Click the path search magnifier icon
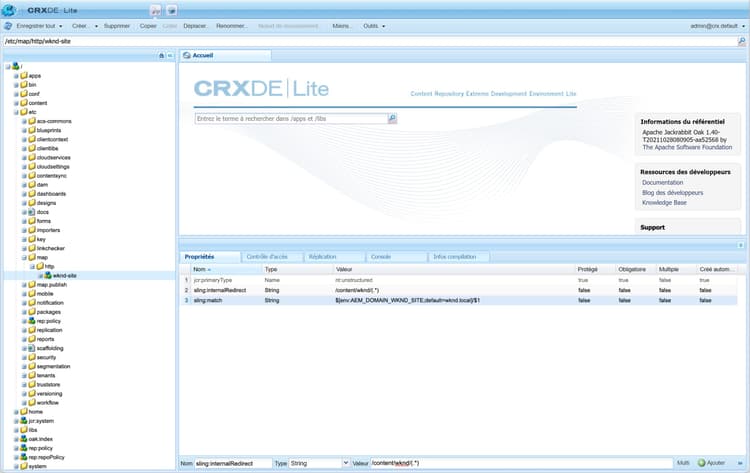 [741, 42]
